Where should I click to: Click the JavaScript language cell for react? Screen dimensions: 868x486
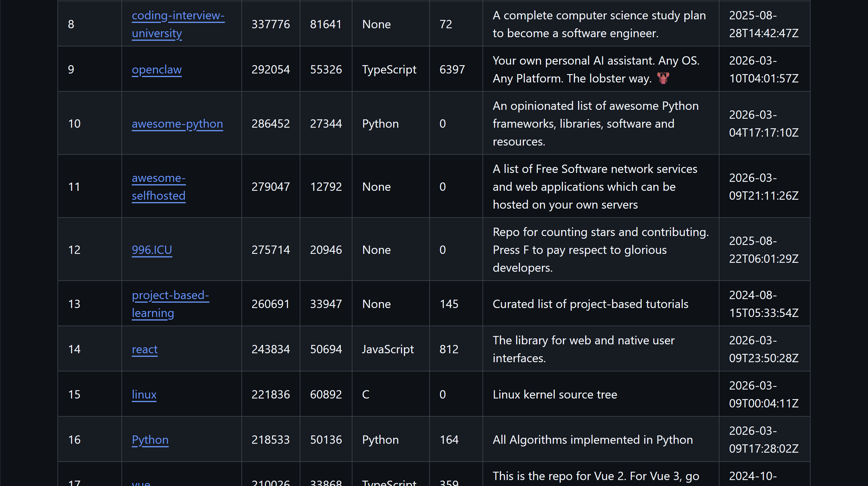388,349
